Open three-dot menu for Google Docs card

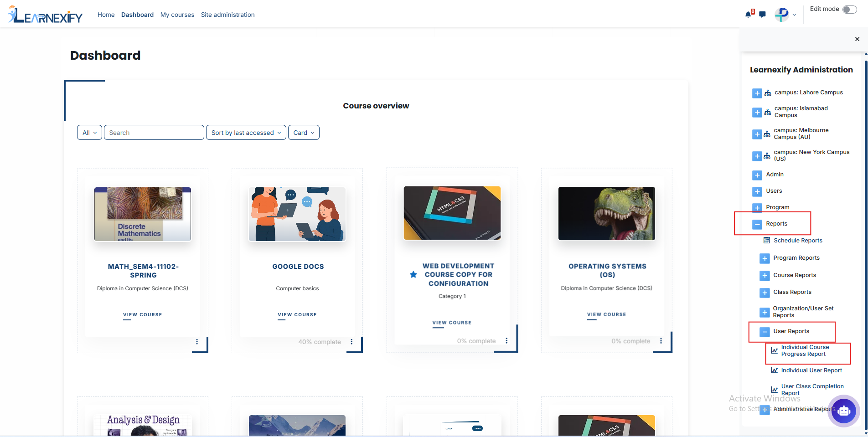tap(351, 342)
